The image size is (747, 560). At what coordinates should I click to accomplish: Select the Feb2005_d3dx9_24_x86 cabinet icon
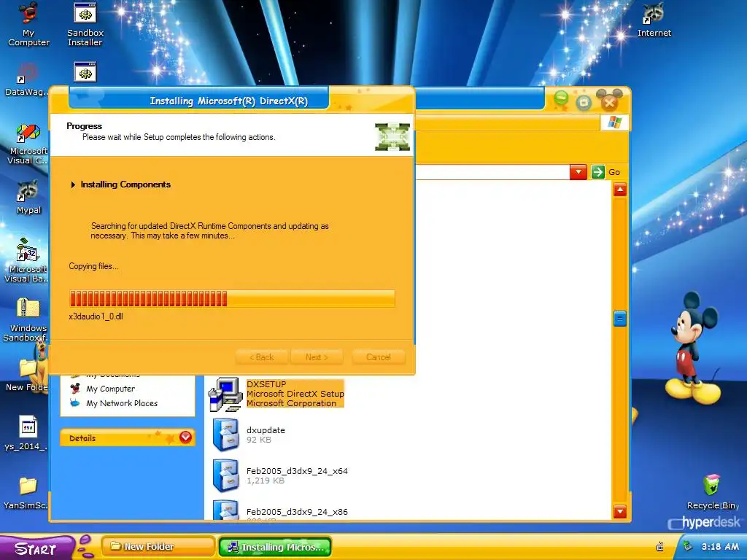click(226, 510)
